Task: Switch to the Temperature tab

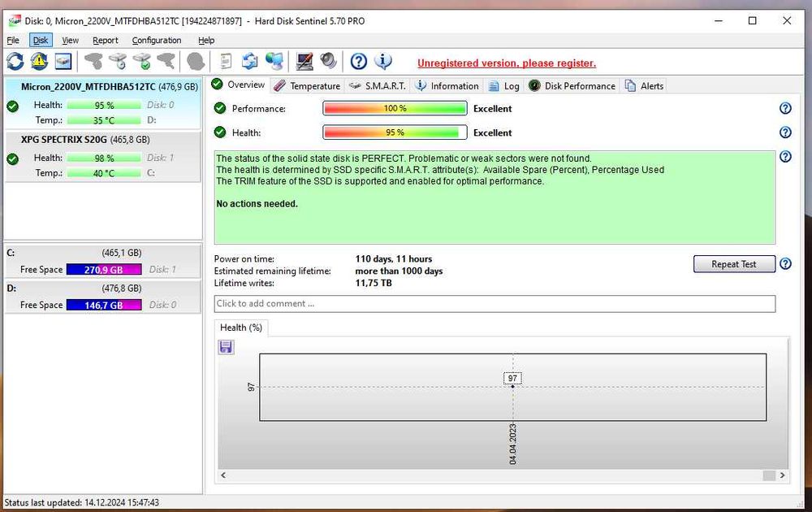Action: click(307, 86)
